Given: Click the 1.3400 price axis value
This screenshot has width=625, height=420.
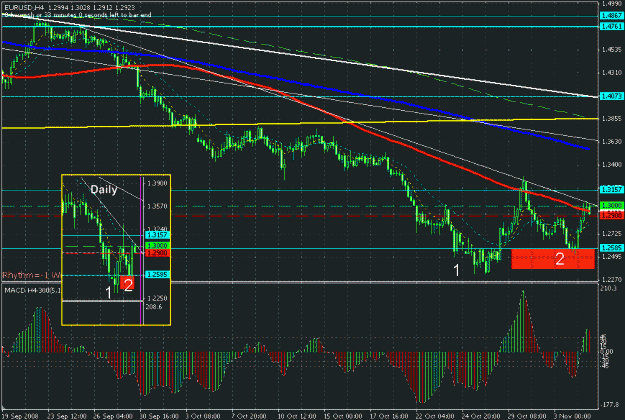Looking at the screenshot, I should (612, 164).
